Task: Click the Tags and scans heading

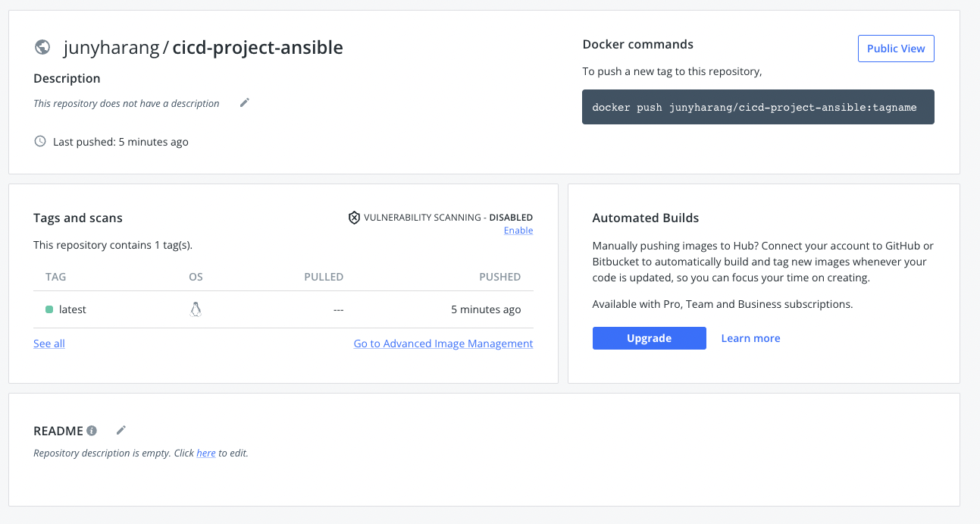Action: [x=78, y=218]
